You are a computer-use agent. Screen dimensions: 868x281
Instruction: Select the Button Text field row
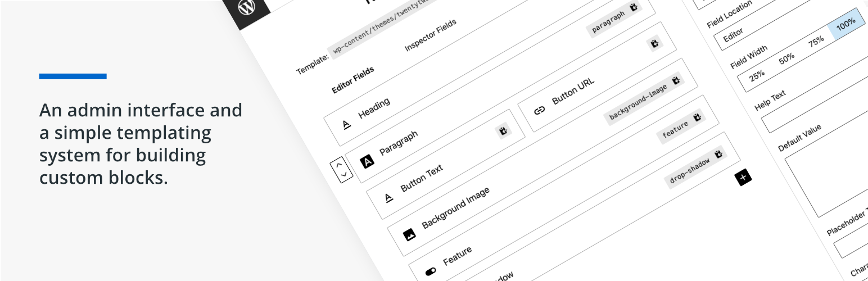pos(422,179)
